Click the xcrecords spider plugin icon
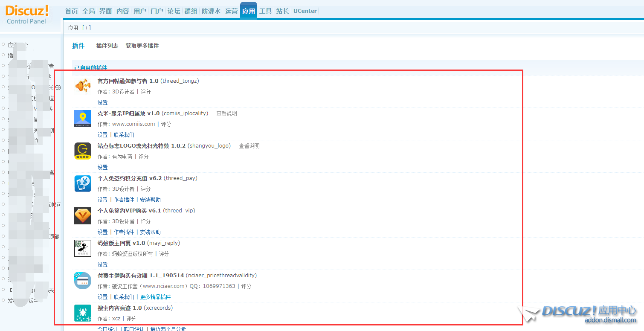 click(x=83, y=313)
